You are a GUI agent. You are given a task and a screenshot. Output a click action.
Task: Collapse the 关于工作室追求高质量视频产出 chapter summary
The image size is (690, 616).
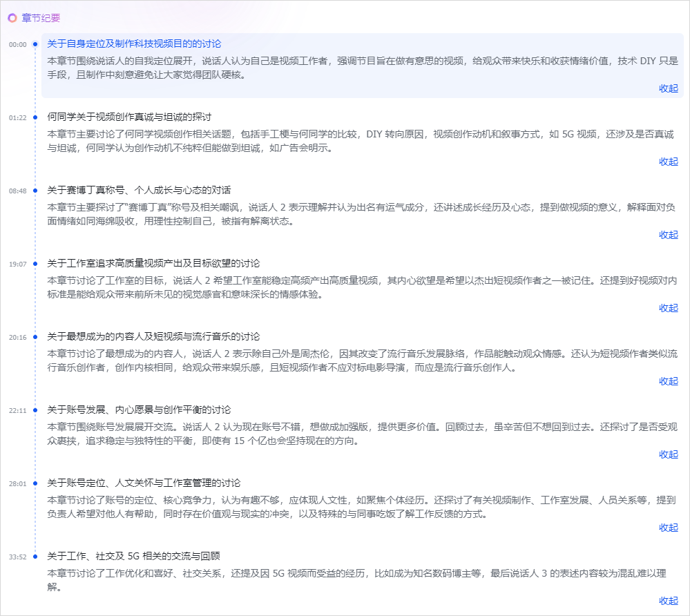click(x=668, y=308)
